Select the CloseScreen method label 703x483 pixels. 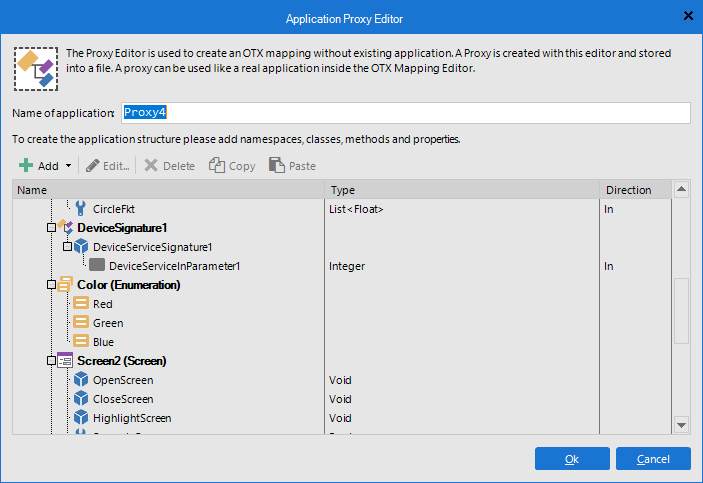[x=123, y=399]
